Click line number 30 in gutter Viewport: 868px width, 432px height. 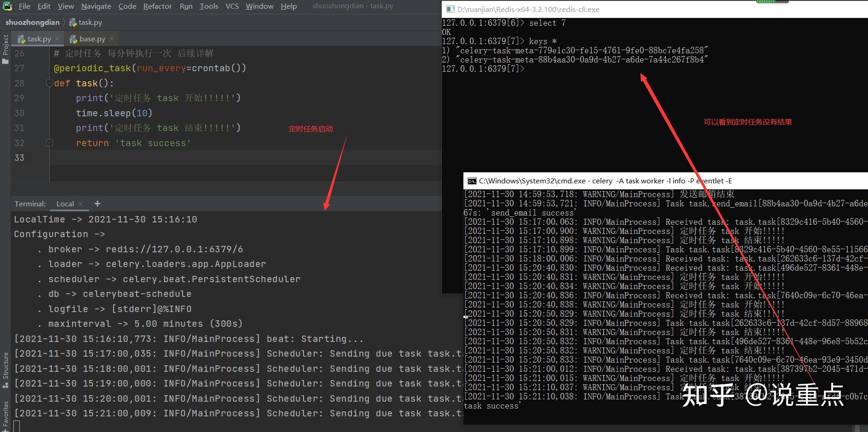(19, 113)
